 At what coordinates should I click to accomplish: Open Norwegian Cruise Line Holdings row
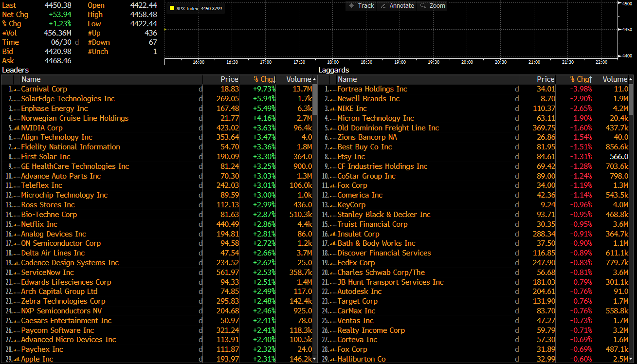point(75,118)
